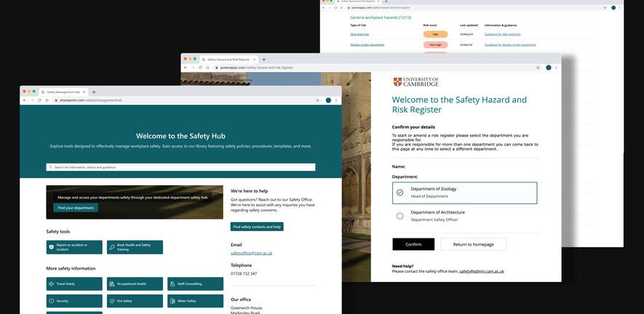Screen dimensions: 644x314
Task: Open the Water Safety tile
Action: click(196, 301)
